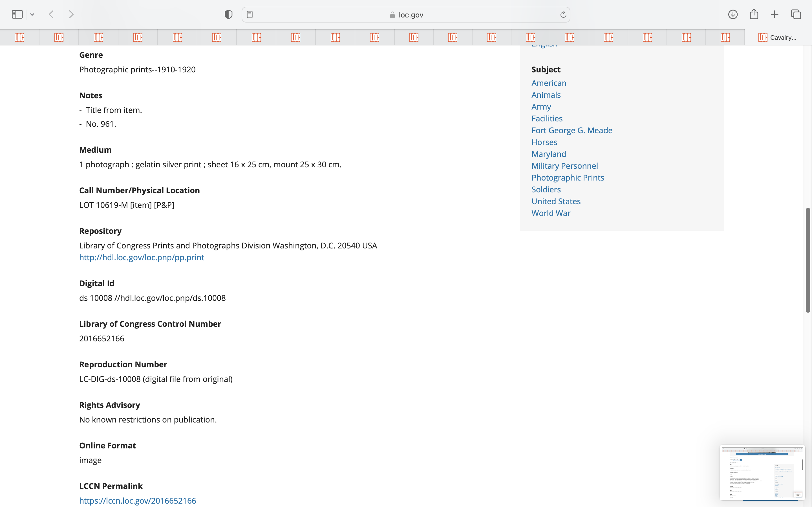Reload the page with the refresh icon

pyautogui.click(x=563, y=14)
